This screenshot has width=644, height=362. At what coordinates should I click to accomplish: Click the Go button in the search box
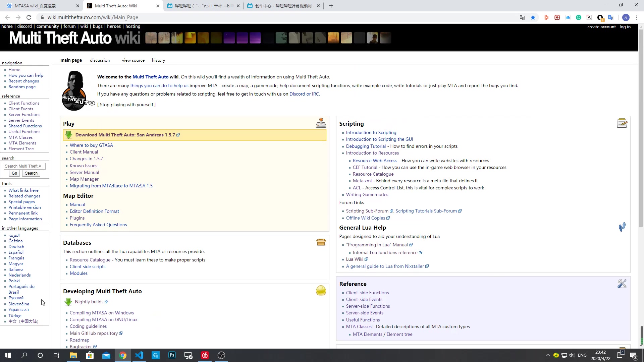click(14, 173)
